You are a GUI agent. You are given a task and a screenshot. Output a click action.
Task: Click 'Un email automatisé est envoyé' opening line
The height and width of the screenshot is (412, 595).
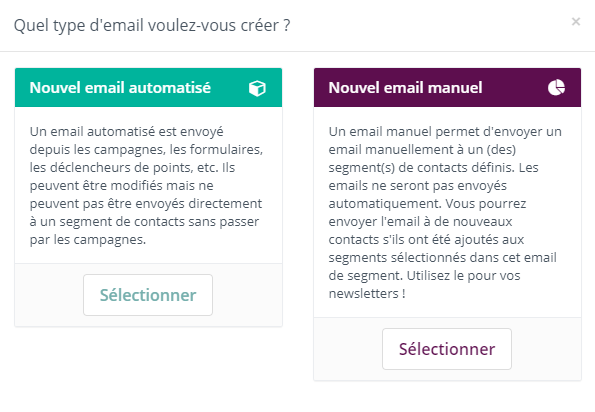tap(126, 132)
